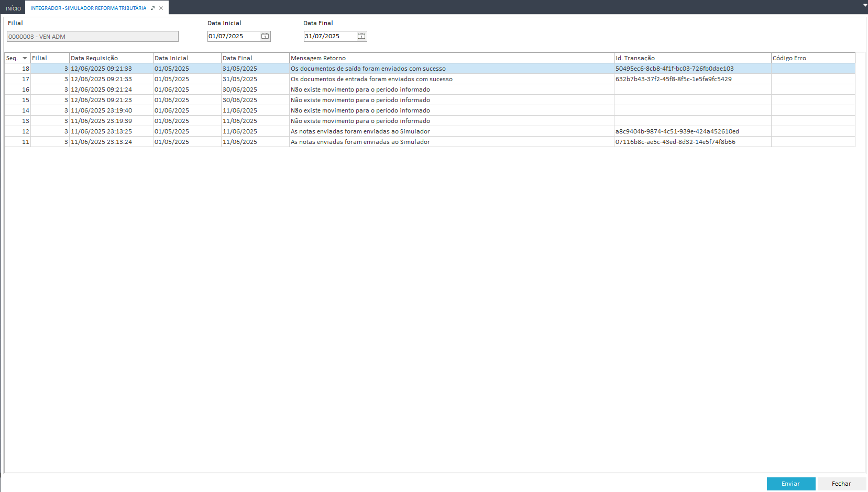Select the row with Seq. 14
Viewport: 868px width, 492px height.
430,110
